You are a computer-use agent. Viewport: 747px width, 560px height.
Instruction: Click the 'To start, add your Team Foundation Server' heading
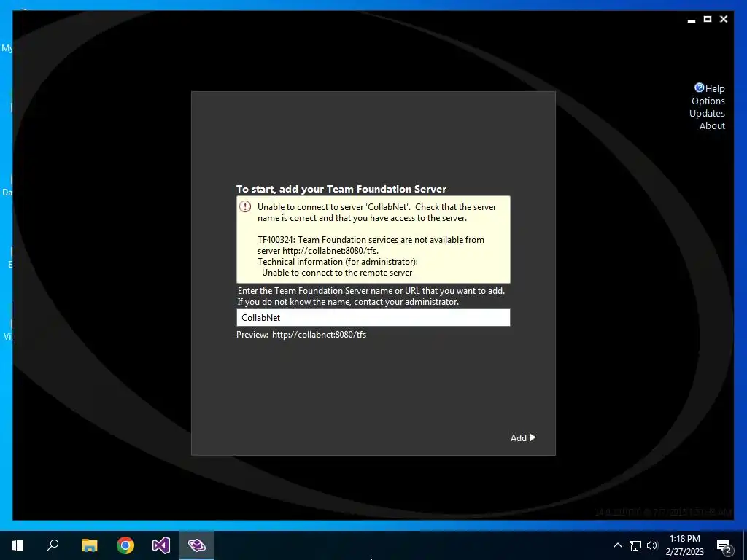click(x=341, y=189)
